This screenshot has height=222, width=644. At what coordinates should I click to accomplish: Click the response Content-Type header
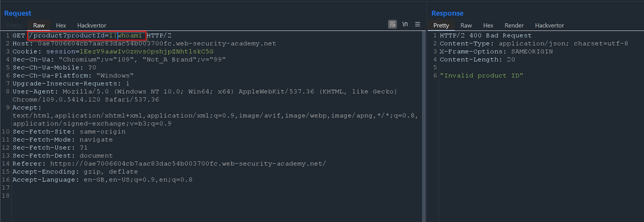(534, 43)
